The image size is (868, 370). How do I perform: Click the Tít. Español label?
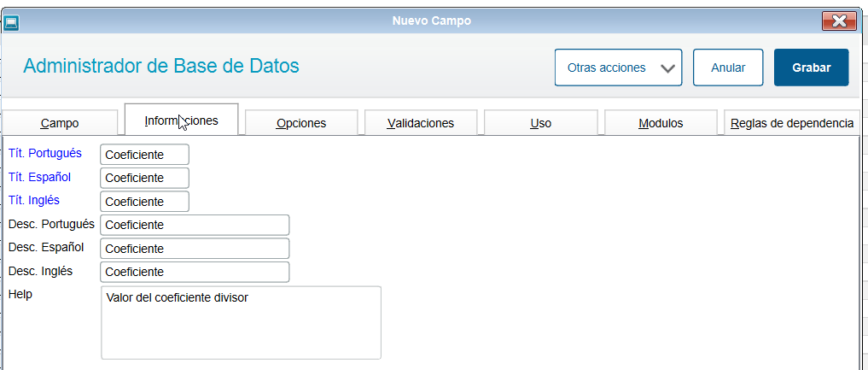click(40, 177)
